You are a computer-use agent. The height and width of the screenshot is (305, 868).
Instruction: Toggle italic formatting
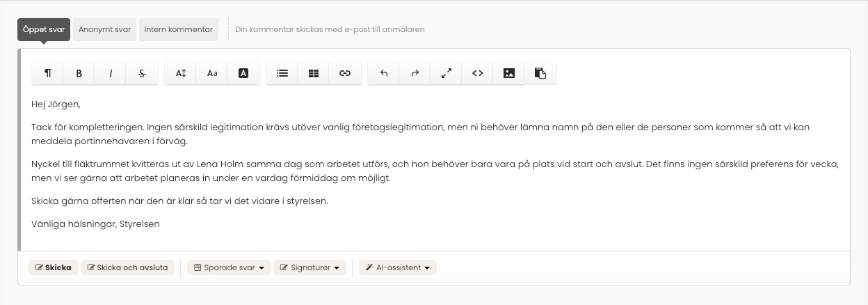111,73
